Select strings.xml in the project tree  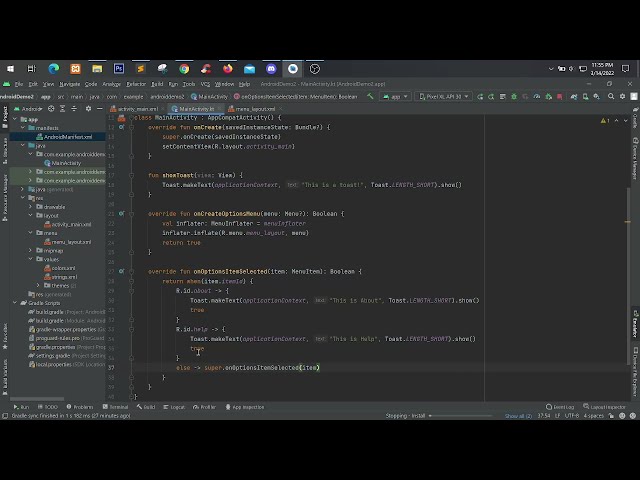(60, 277)
